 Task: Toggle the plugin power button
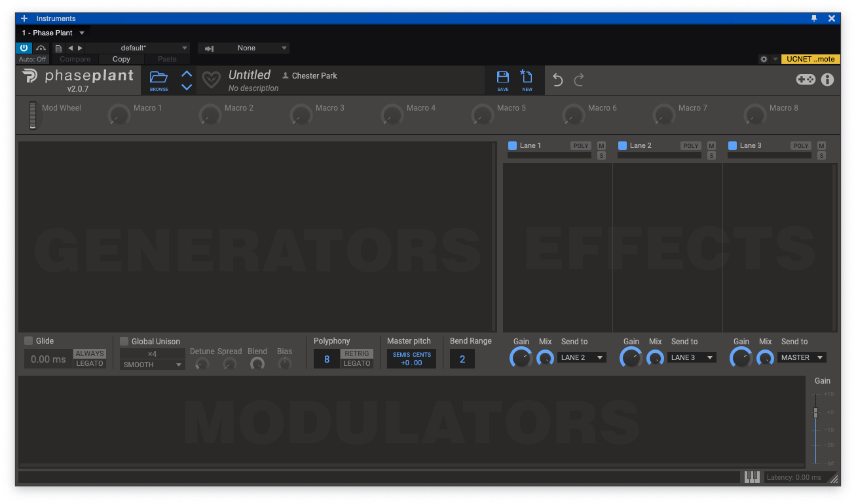[x=24, y=48]
